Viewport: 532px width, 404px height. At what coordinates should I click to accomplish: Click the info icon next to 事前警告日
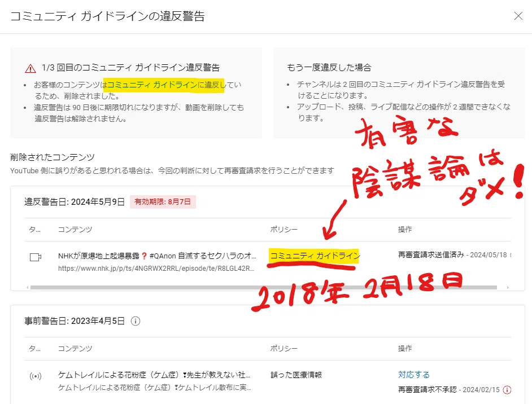(136, 321)
